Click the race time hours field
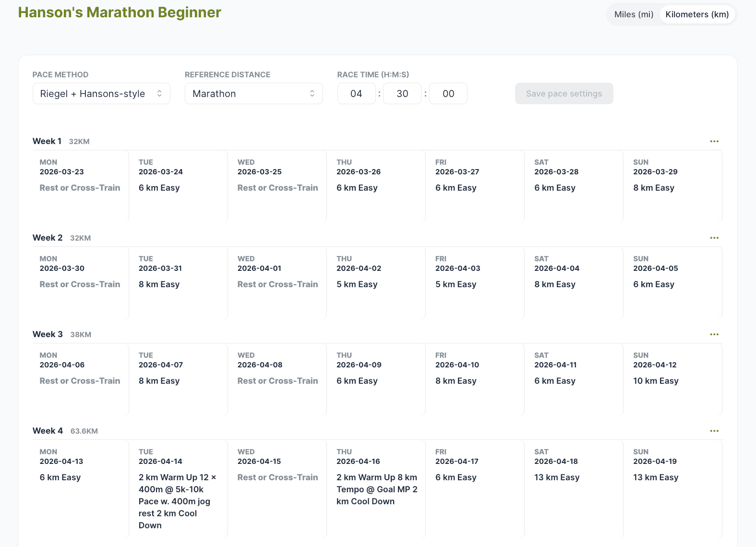Viewport: 756px width, 547px height. tap(356, 94)
